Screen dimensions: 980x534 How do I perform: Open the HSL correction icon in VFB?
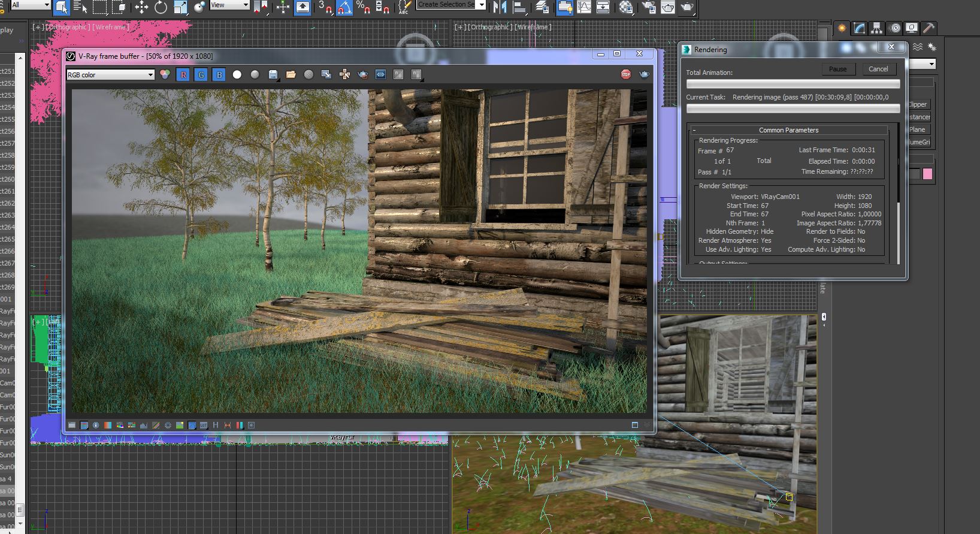coord(120,425)
